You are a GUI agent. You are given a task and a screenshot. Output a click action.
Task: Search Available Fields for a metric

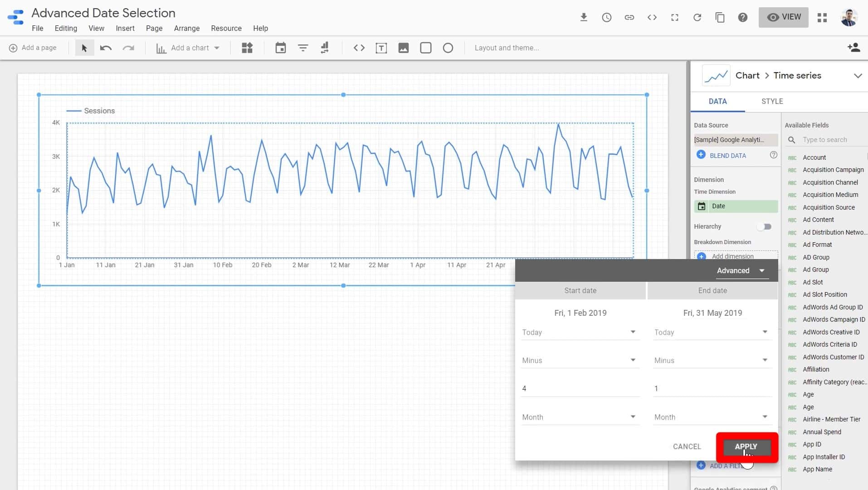[830, 140]
